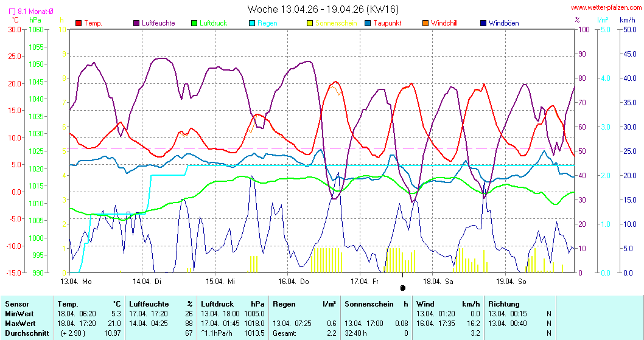Click the cyan Regen legend square
Viewport: 644px width, 340px height.
tap(252, 23)
